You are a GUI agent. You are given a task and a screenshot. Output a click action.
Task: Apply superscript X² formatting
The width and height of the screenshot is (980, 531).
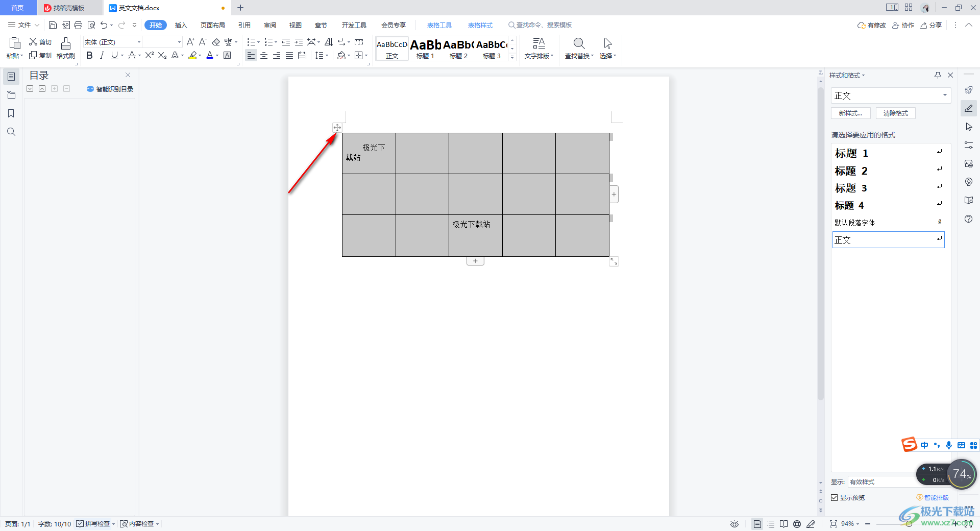150,55
